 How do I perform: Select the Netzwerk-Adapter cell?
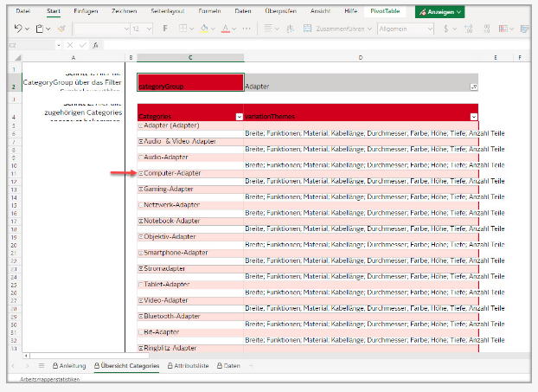[190, 205]
